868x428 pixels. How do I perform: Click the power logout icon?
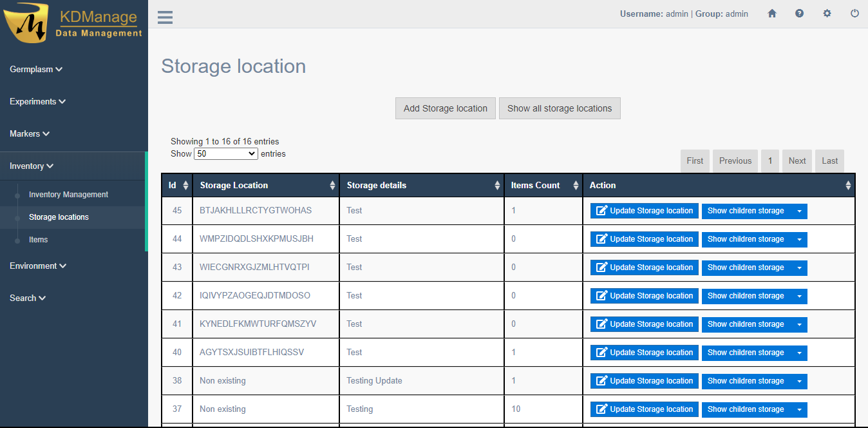854,14
